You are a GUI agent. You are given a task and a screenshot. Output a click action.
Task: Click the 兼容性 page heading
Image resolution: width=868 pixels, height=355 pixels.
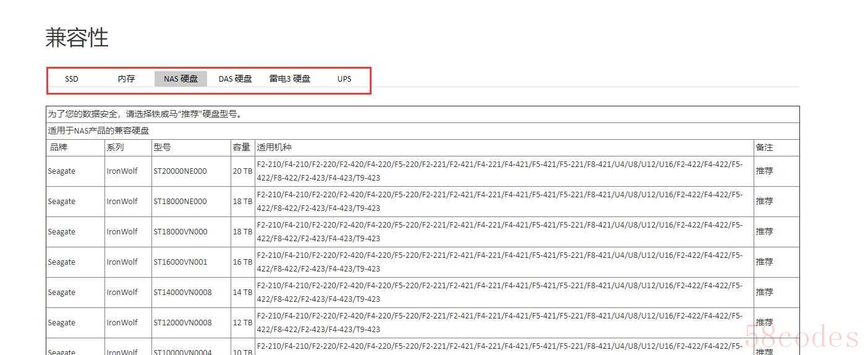point(77,38)
